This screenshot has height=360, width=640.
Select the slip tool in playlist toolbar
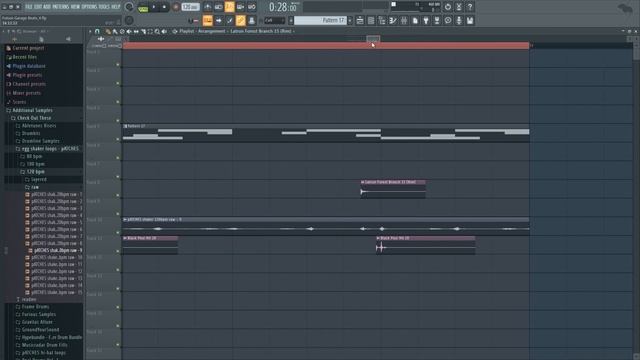(136, 31)
